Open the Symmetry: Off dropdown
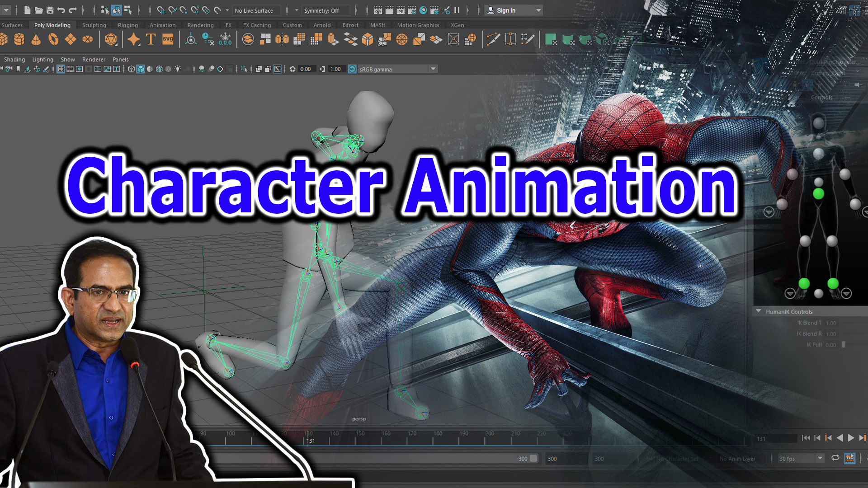868x488 pixels. (325, 10)
